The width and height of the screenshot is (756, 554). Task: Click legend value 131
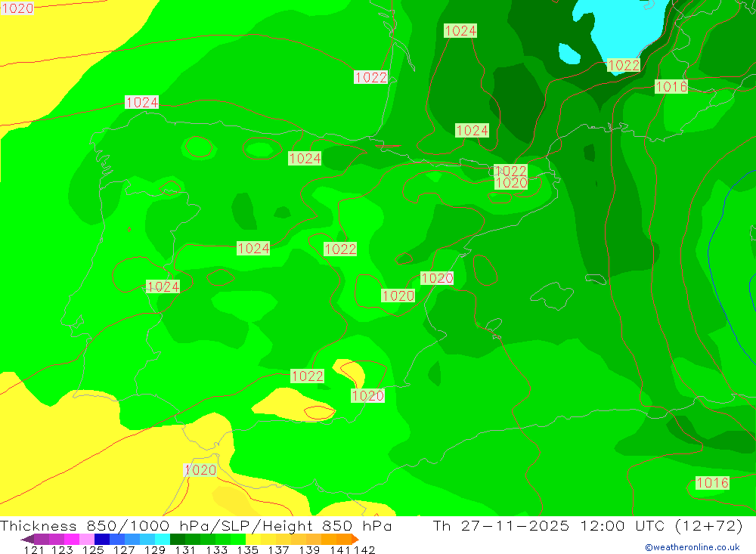pyautogui.click(x=185, y=549)
